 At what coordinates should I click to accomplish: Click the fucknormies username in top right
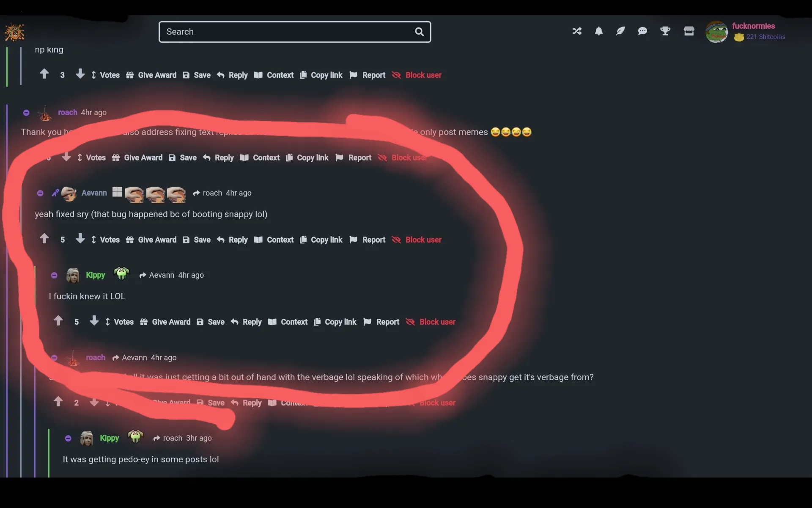[754, 26]
